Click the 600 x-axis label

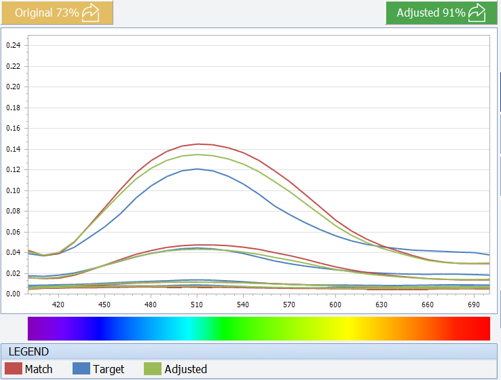[335, 304]
